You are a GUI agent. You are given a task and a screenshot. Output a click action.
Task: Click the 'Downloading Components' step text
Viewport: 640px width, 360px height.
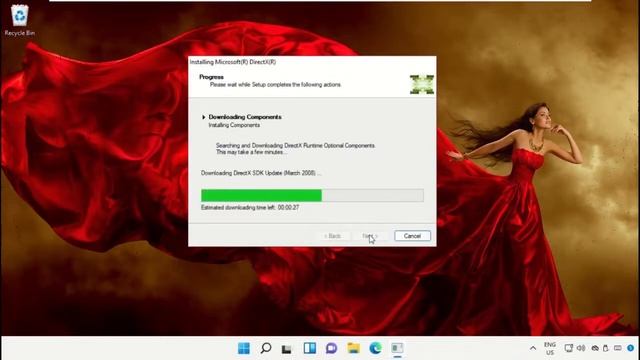click(x=245, y=117)
